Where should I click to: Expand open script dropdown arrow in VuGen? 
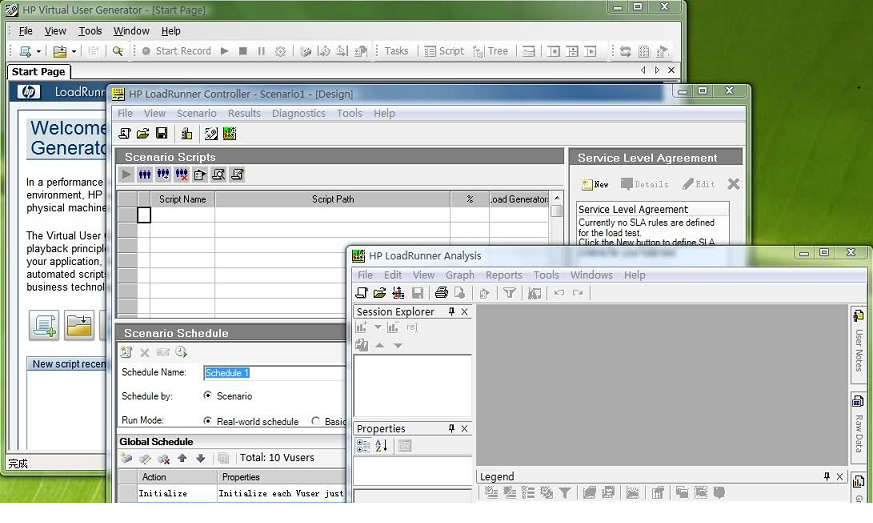click(x=73, y=51)
